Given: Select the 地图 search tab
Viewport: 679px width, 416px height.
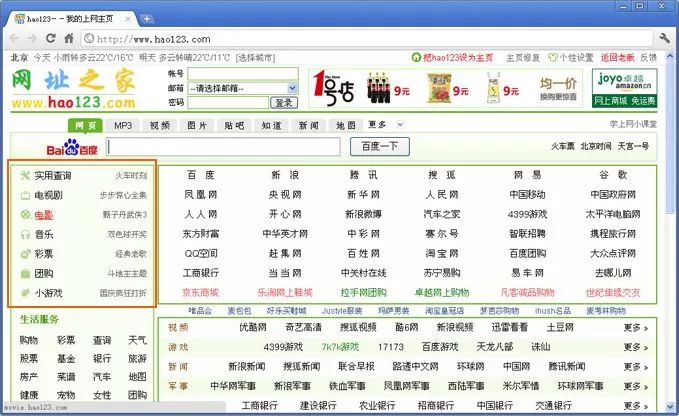Looking at the screenshot, I should coord(346,126).
